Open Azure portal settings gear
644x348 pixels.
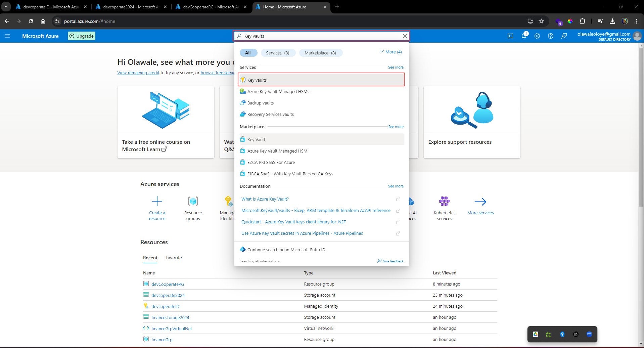537,36
